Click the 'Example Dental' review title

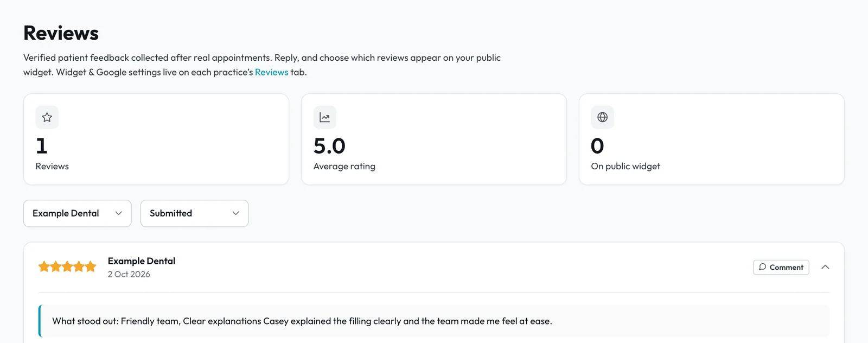pos(142,261)
